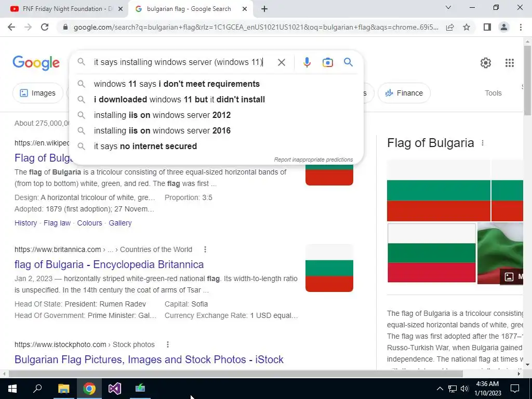This screenshot has height=399, width=532.
Task: Open the Chrome three-dot menu
Action: click(x=521, y=27)
